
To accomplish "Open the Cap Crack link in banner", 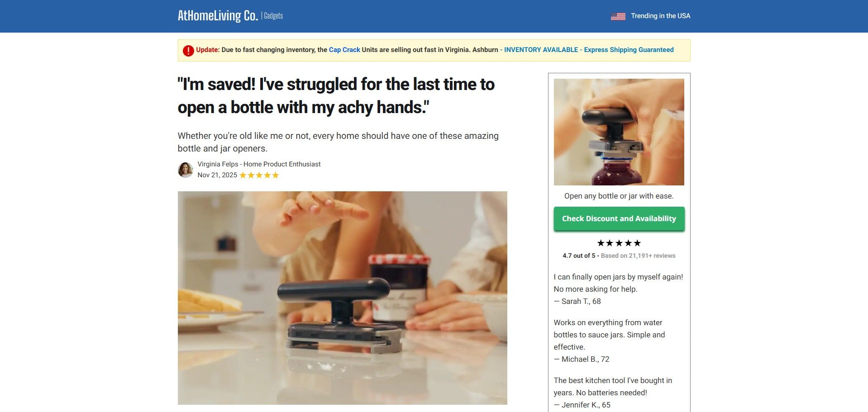I will [x=344, y=50].
